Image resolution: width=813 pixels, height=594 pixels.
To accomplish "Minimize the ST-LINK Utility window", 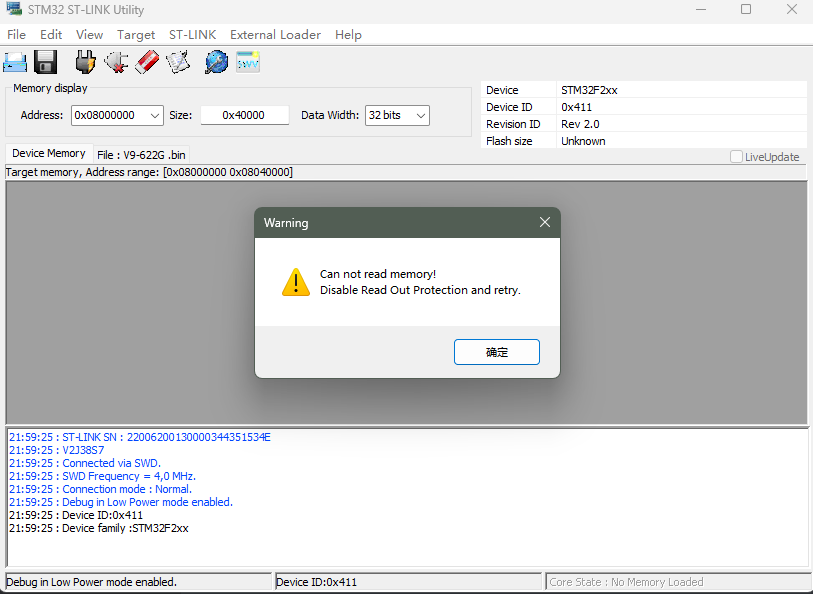I will coord(701,9).
